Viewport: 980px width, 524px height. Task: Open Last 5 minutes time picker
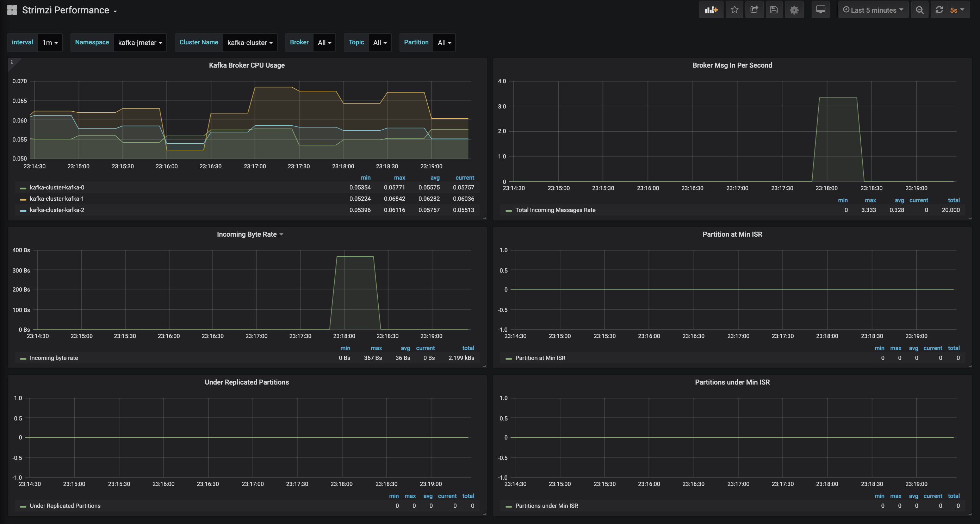tap(873, 10)
